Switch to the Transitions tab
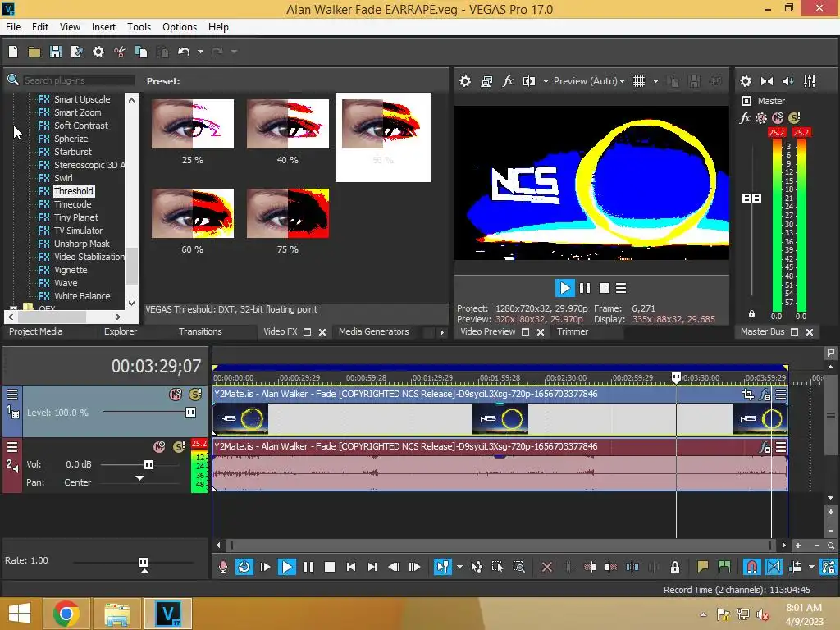Viewport: 840px width, 630px height. [x=200, y=331]
